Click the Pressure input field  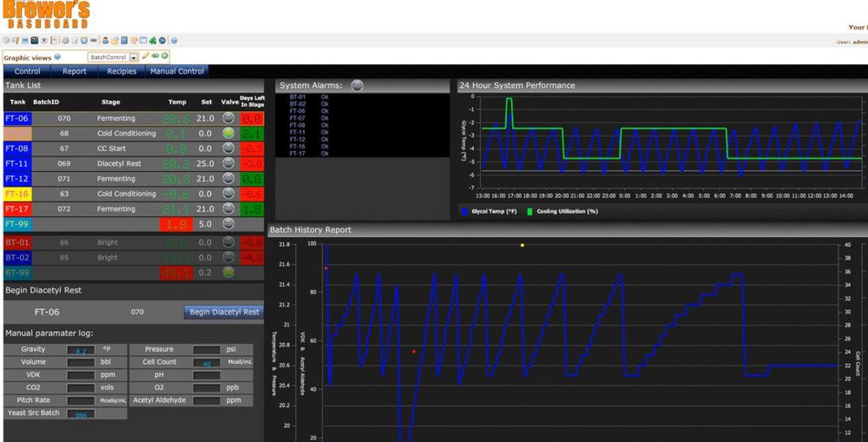coord(207,349)
